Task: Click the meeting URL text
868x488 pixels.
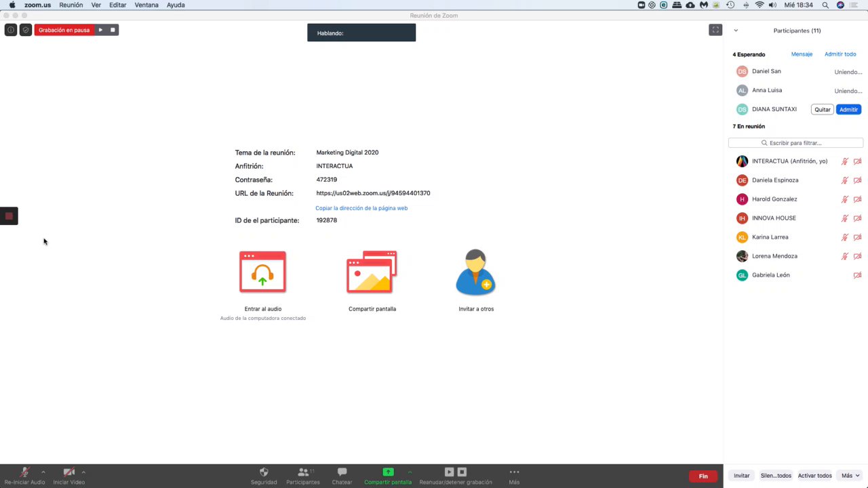Action: 373,193
